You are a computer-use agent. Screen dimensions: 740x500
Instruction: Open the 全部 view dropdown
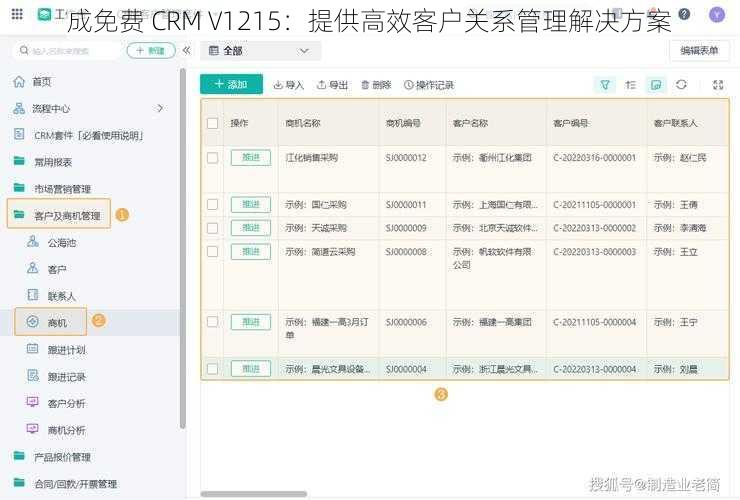pyautogui.click(x=261, y=51)
